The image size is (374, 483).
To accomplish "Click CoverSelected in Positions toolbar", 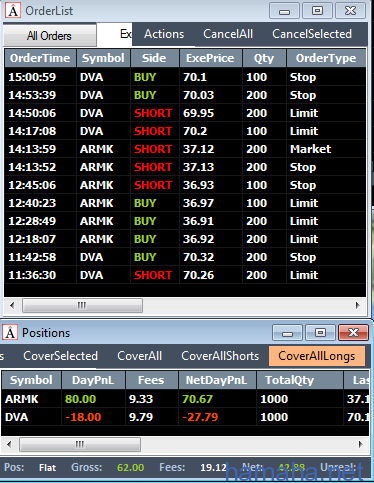I will pos(61,356).
